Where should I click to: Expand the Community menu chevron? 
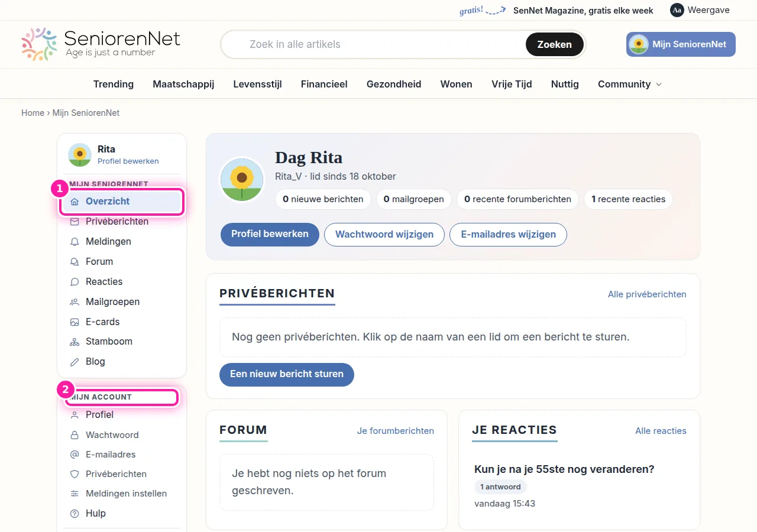tap(659, 85)
